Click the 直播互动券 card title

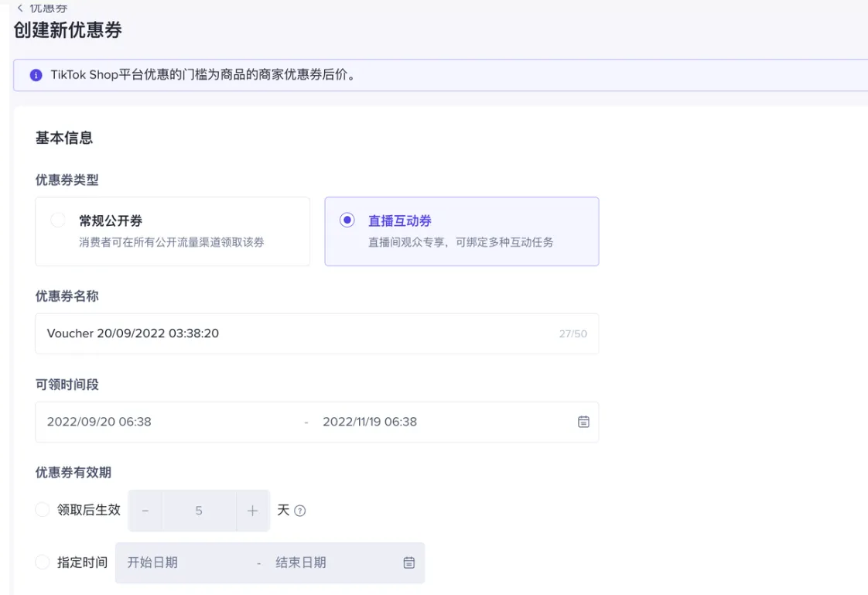(x=400, y=221)
